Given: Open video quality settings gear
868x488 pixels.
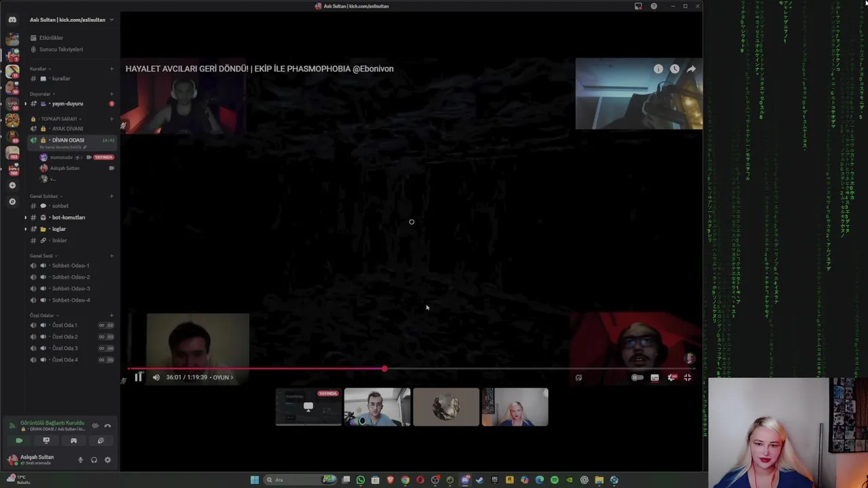Looking at the screenshot, I should coord(671,378).
